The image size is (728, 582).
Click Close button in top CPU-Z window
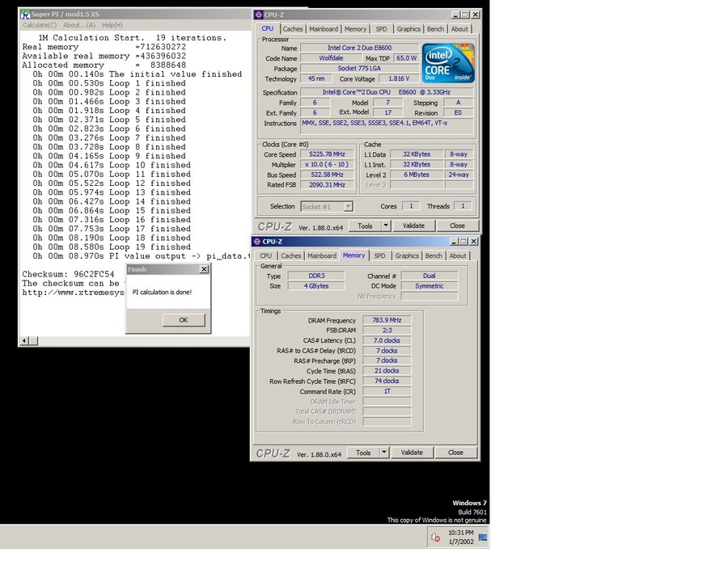pos(457,226)
